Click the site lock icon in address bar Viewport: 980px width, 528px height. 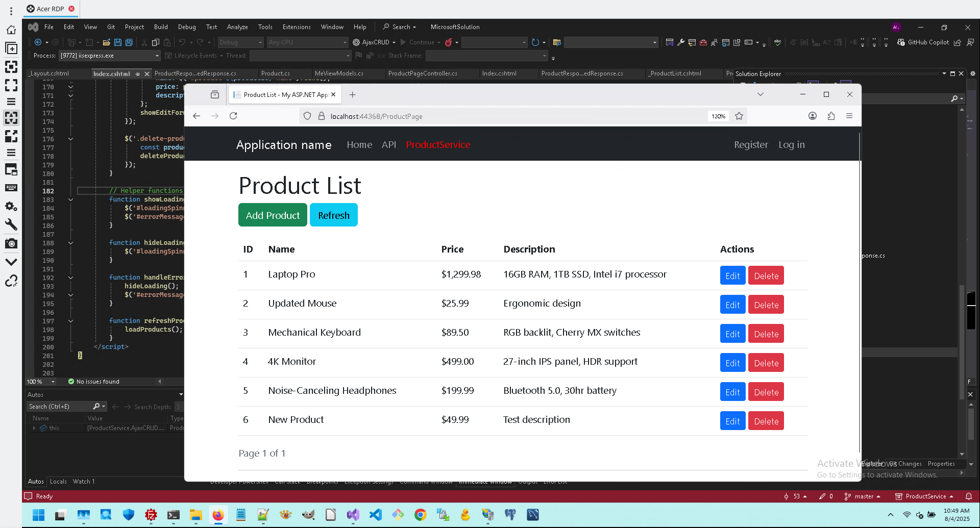(x=322, y=116)
